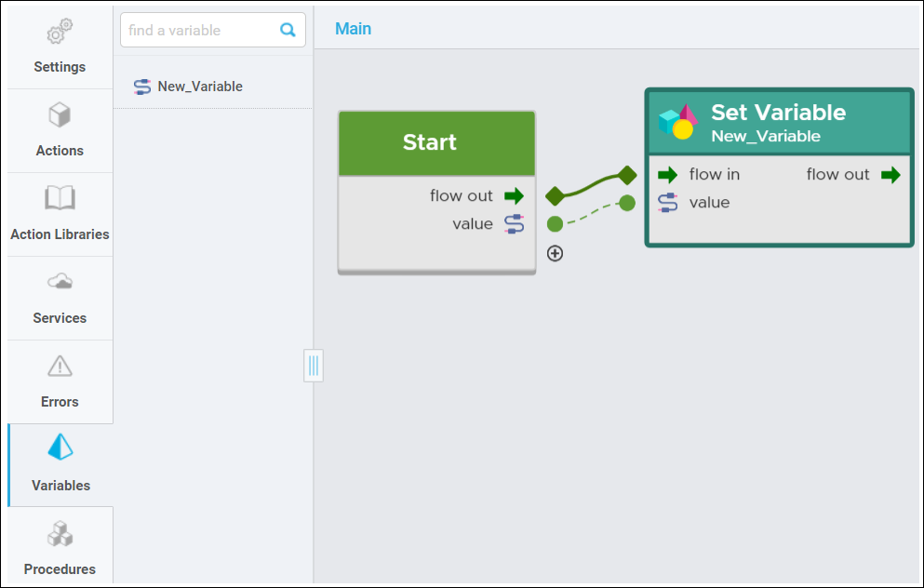Open the Errors warning panel
The width and height of the screenshot is (924, 588).
(60, 381)
